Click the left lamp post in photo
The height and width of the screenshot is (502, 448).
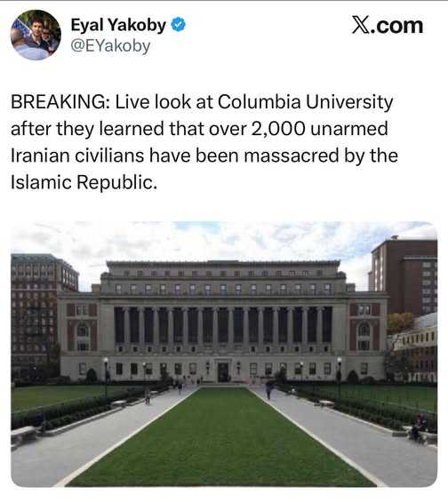point(106,378)
